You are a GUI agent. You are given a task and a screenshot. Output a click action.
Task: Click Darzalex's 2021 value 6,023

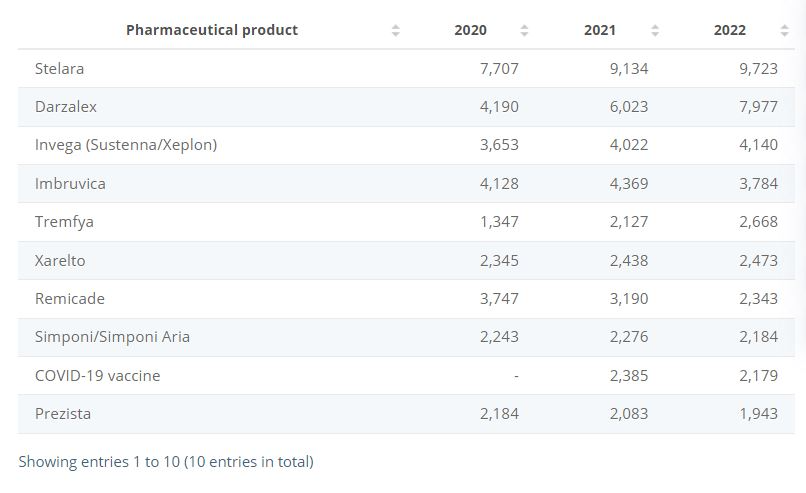(x=628, y=107)
